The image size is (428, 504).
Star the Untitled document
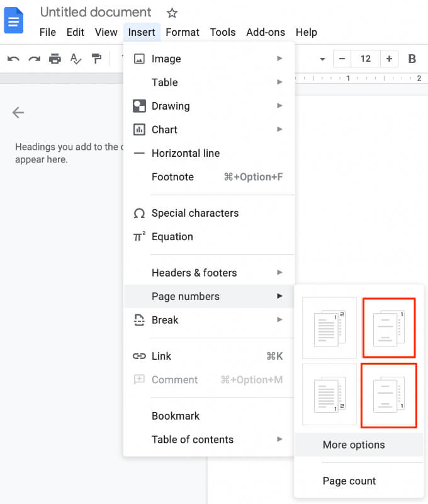pos(172,13)
